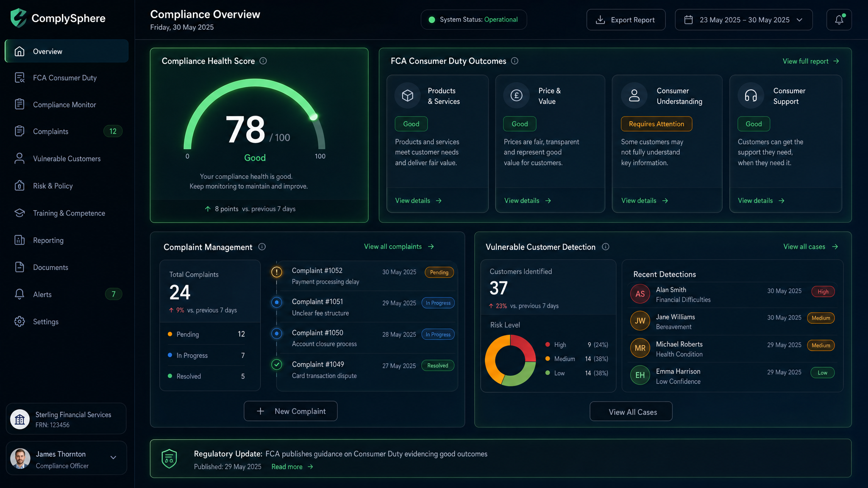Open the Complaints menu item
Screen dimensions: 868x488
67,131
